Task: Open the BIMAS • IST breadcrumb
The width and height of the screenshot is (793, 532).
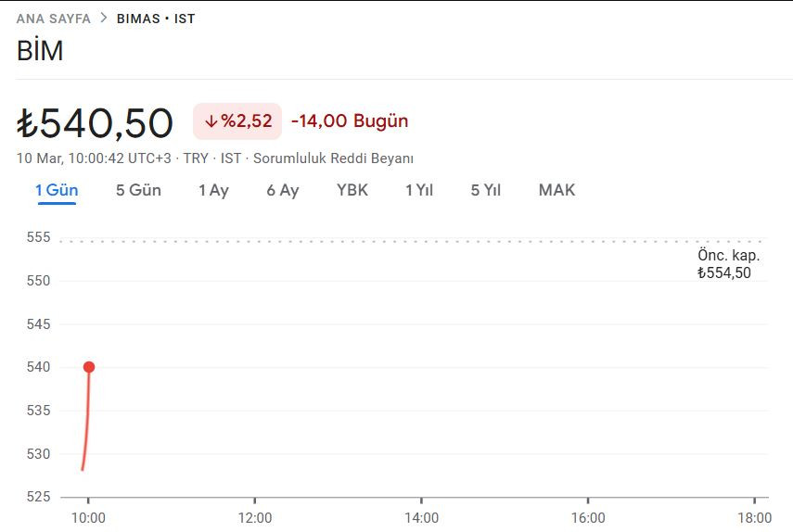Action: click(156, 19)
